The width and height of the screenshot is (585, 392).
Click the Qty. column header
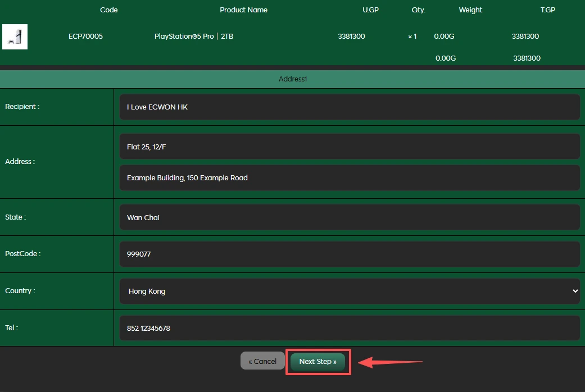click(x=418, y=10)
